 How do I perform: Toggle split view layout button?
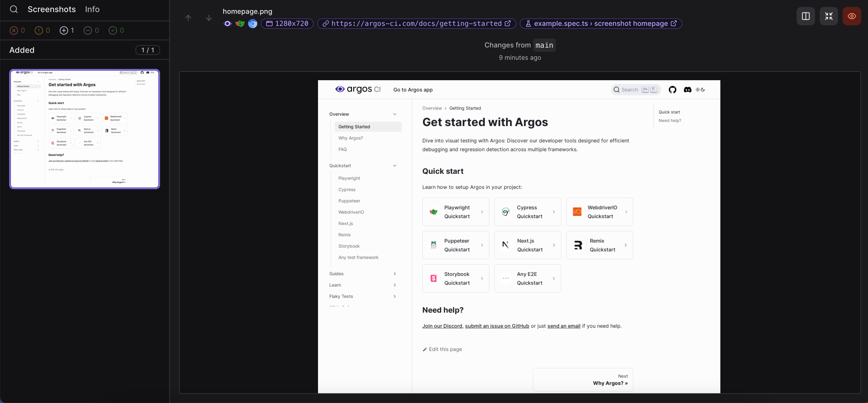tap(806, 16)
